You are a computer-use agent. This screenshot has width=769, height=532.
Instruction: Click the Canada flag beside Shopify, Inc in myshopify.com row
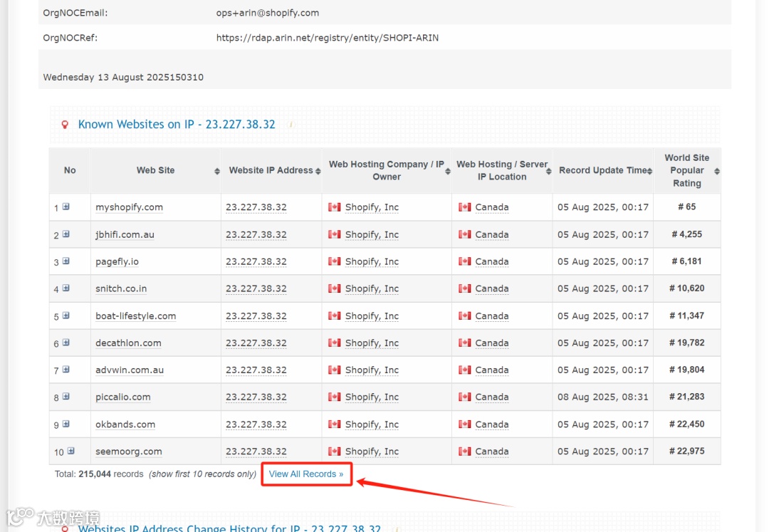[335, 207]
